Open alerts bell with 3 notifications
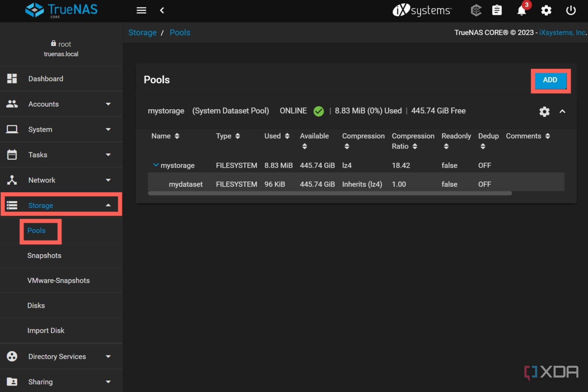 coord(521,10)
